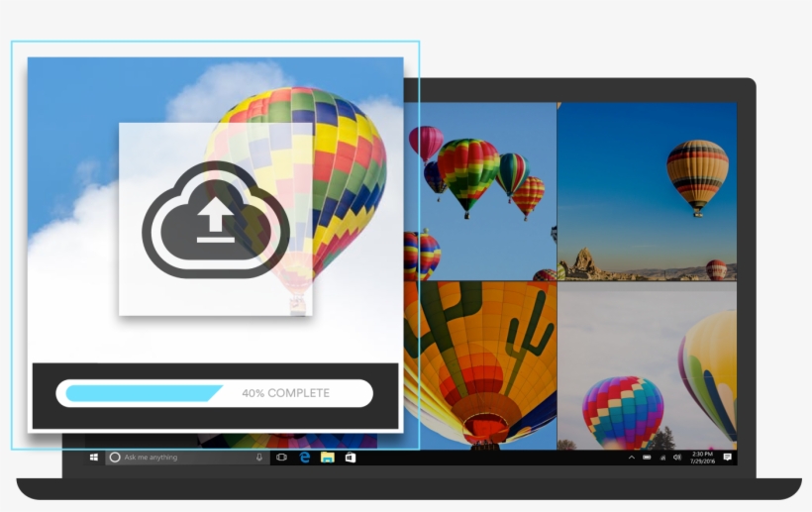Open the volume speaker tray icon
Screen dimensions: 812x512
(x=677, y=458)
